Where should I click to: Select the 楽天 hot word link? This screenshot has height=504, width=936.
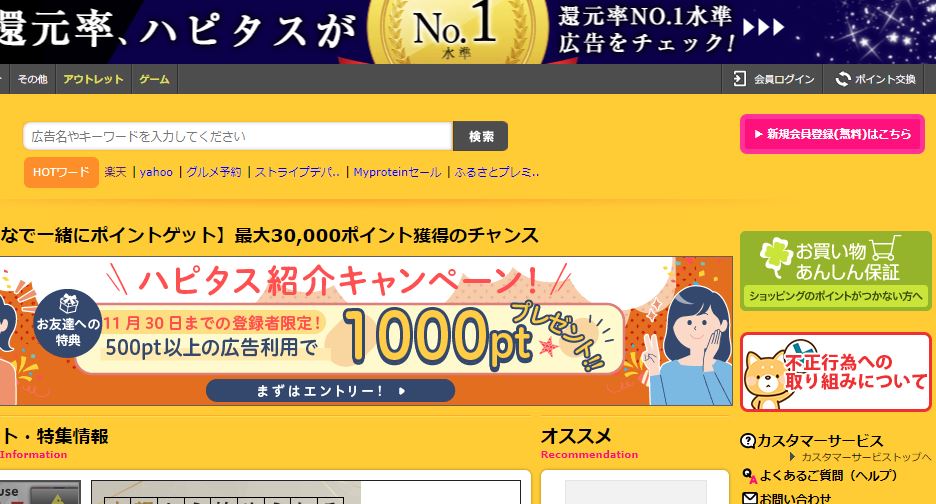pos(115,172)
